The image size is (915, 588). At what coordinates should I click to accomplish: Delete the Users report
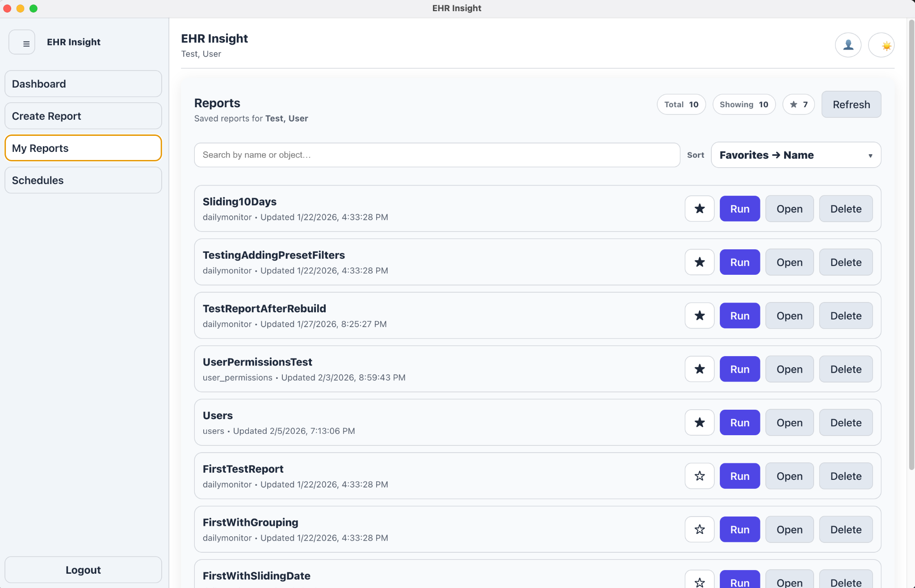coord(845,423)
